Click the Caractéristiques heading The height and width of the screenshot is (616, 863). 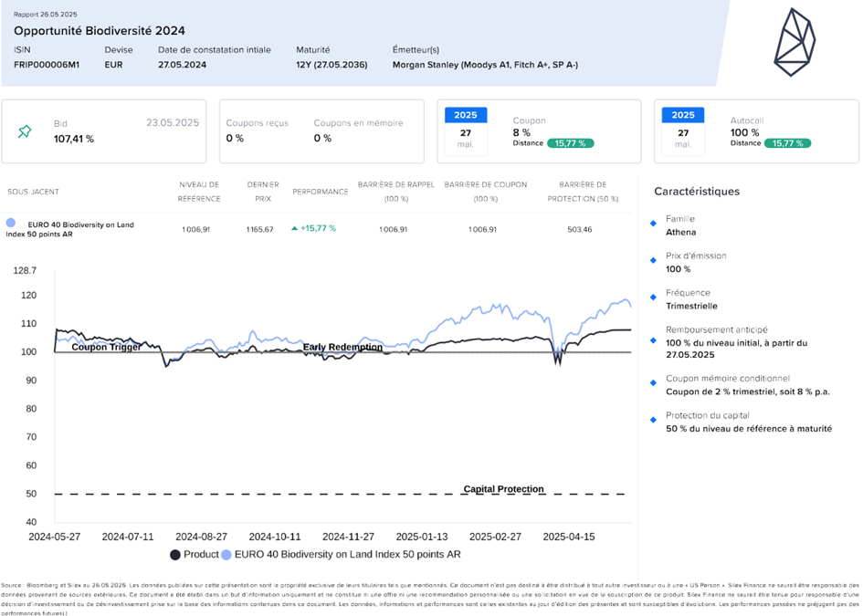(x=697, y=192)
